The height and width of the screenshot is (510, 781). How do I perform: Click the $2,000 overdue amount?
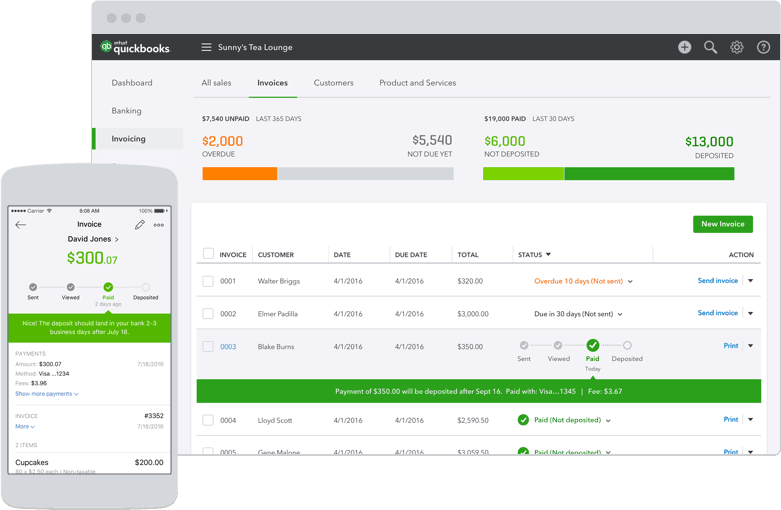coord(222,141)
